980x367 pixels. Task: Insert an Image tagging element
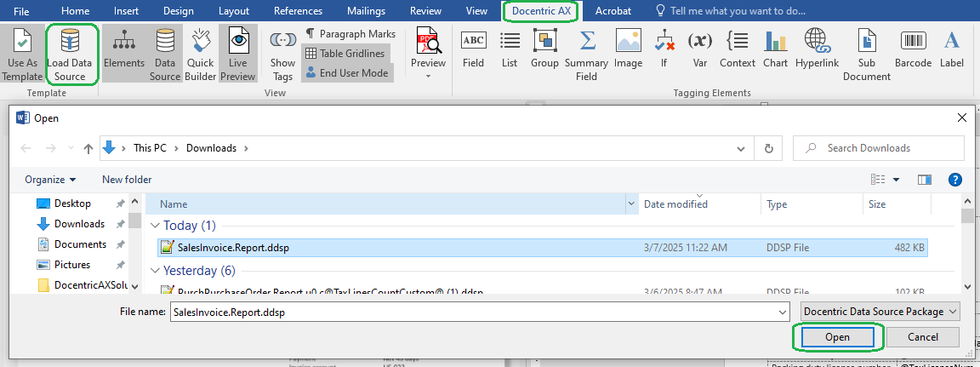click(628, 49)
